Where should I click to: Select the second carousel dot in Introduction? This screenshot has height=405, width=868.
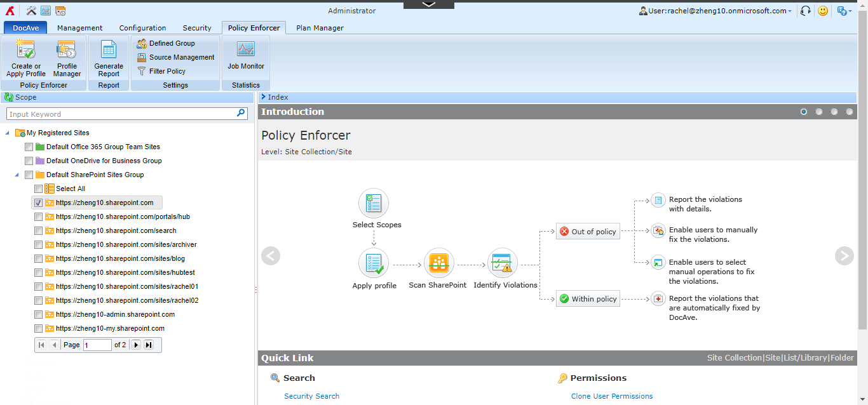818,111
